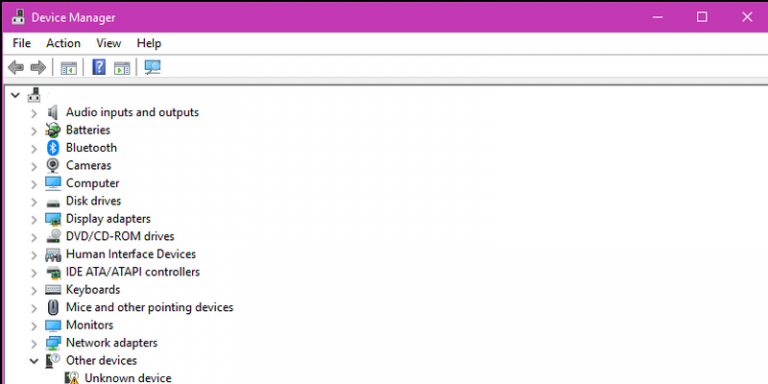Viewport: 768px width, 384px height.
Task: Click the Unknown device warning icon
Action: [x=72, y=378]
